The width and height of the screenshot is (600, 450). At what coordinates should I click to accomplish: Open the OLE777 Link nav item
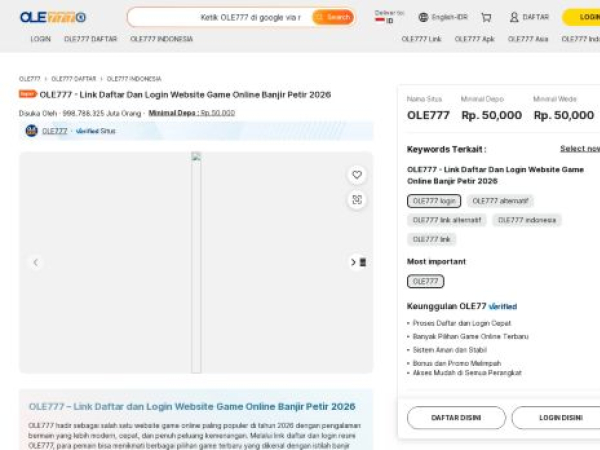(421, 39)
